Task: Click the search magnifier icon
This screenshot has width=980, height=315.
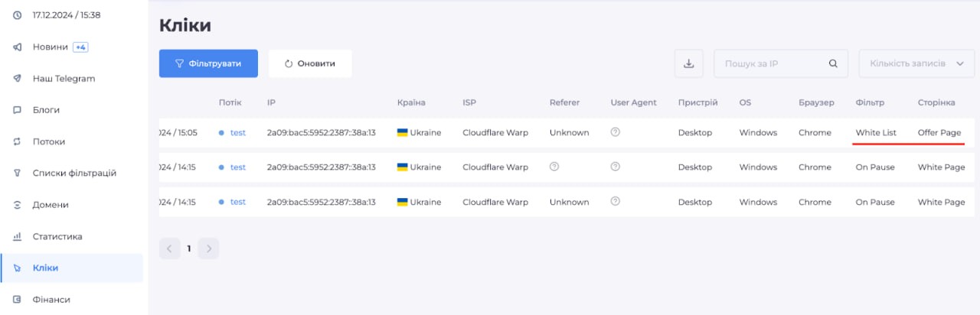Action: [x=833, y=64]
